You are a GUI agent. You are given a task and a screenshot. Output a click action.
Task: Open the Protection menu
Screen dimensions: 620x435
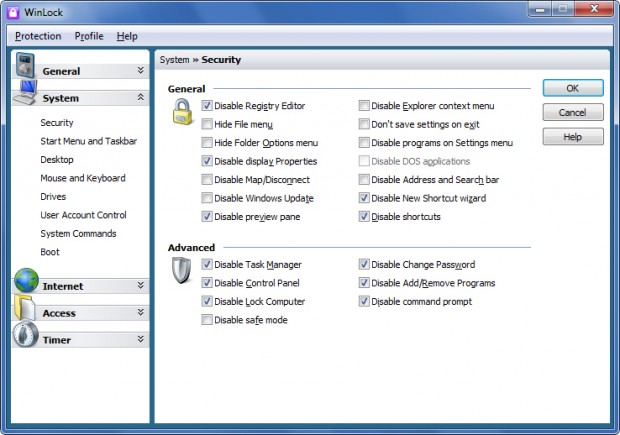coord(38,36)
